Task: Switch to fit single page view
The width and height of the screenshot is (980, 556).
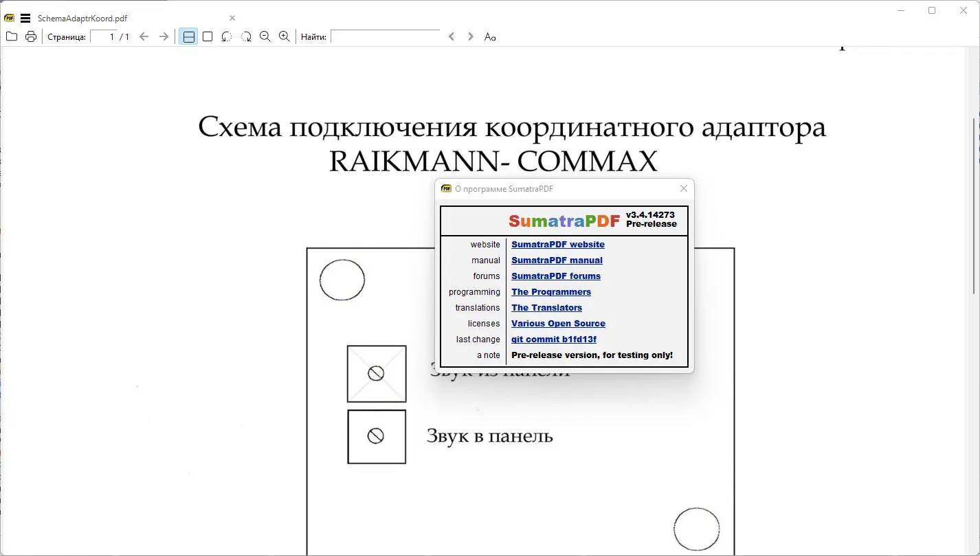Action: tap(208, 36)
